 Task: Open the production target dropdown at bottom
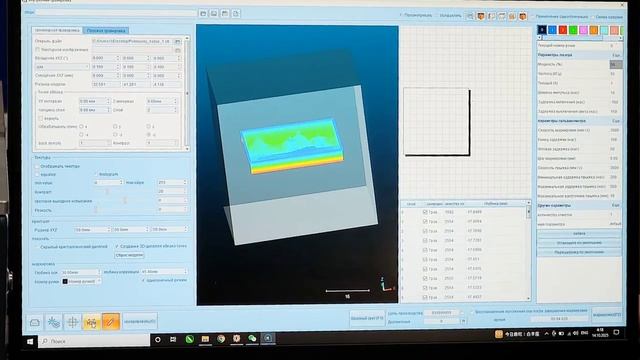click(x=463, y=313)
